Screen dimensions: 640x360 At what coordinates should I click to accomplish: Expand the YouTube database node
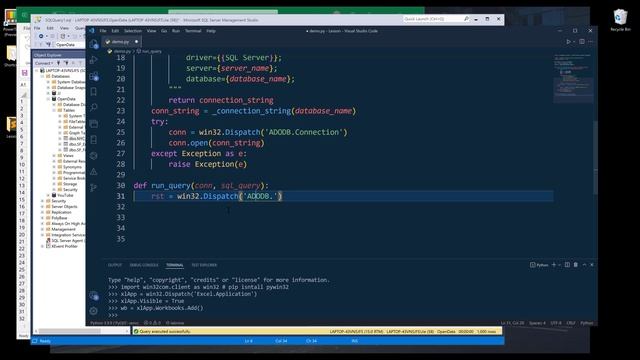point(48,196)
